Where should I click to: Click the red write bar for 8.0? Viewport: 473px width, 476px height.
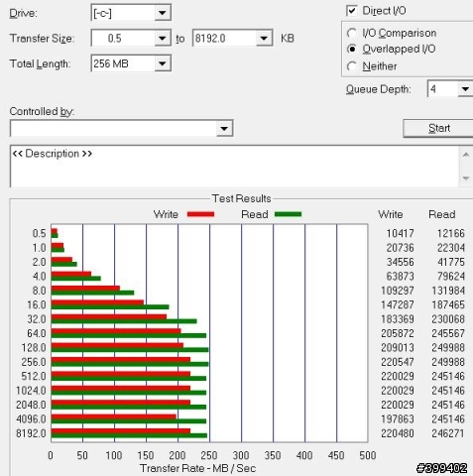(x=85, y=289)
